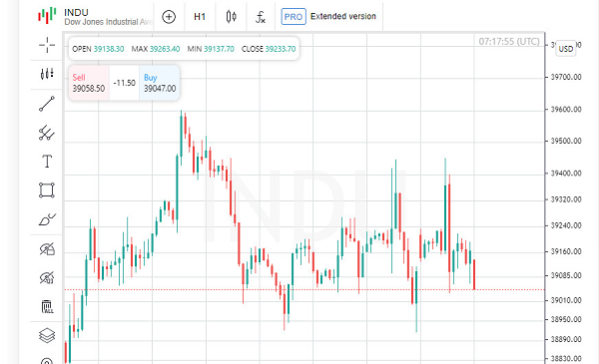Toggle hide indicators eye icon

point(47,278)
